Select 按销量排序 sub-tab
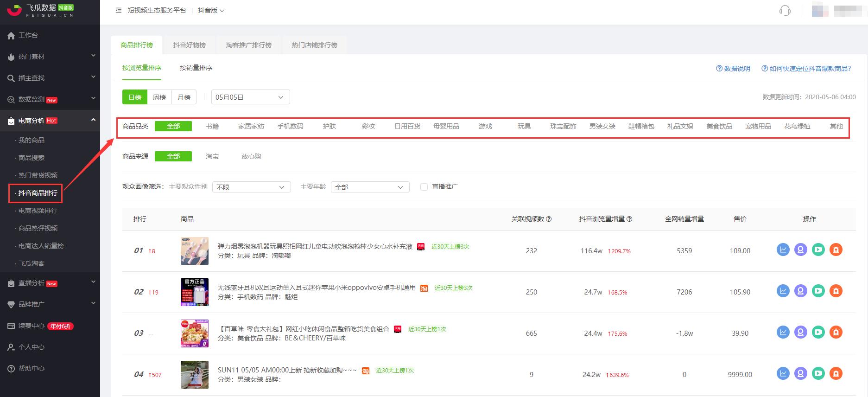Image resolution: width=868 pixels, height=397 pixels. (196, 68)
